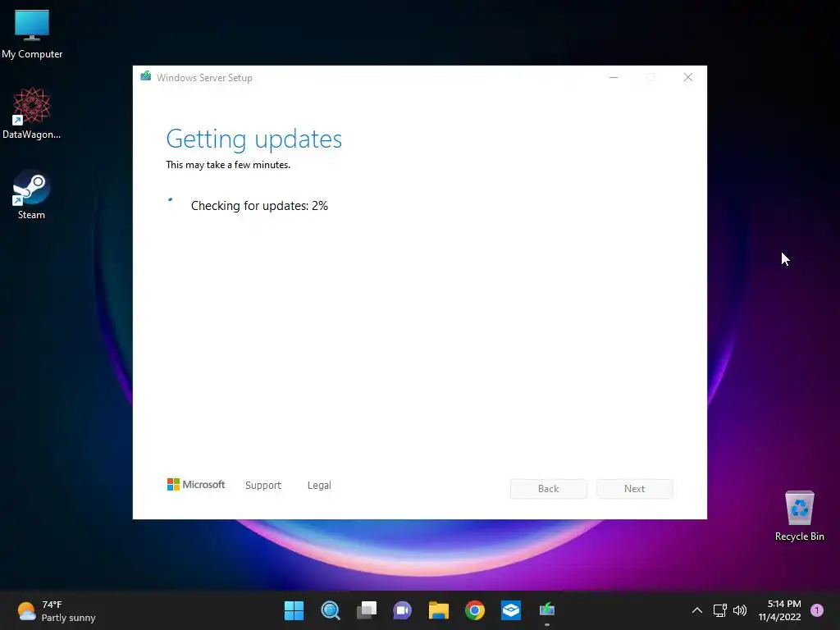Open the volume control in the tray
840x630 pixels.
click(x=740, y=610)
